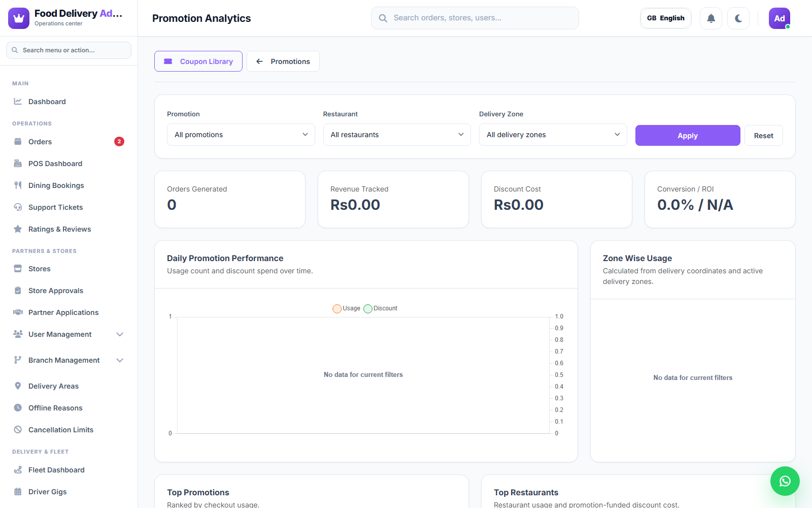
Task: Open the Ad user avatar menu
Action: pos(780,18)
